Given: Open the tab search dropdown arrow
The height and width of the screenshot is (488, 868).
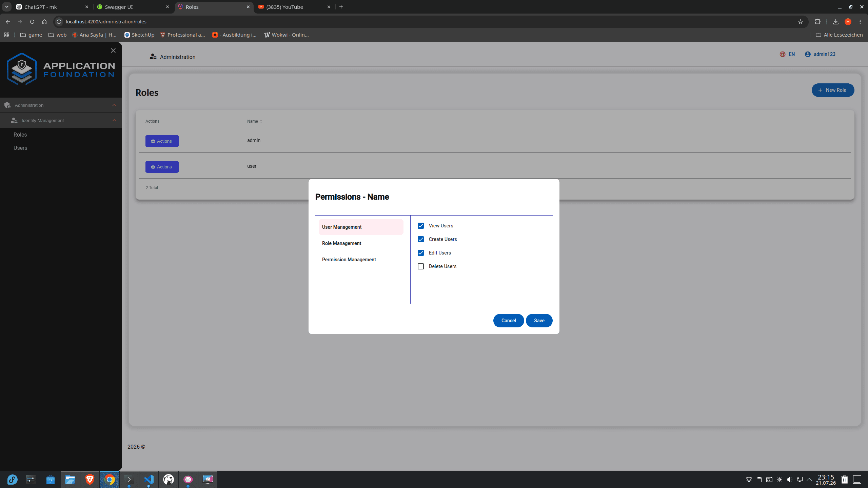Looking at the screenshot, I should pos(7,7).
